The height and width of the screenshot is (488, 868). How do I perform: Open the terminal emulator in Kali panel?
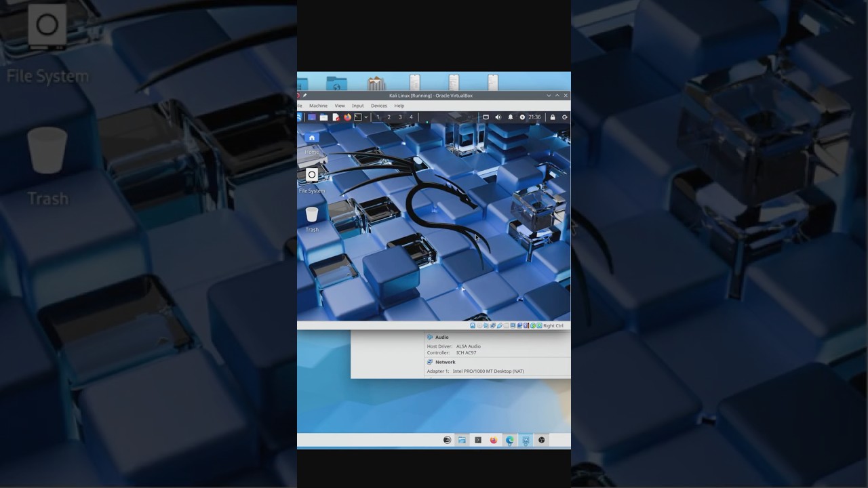(x=358, y=117)
